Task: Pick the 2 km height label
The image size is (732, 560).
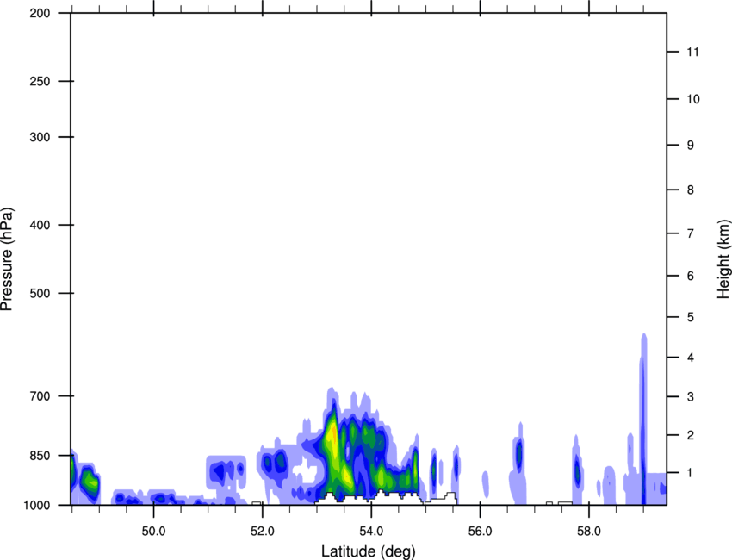Action: [x=691, y=435]
